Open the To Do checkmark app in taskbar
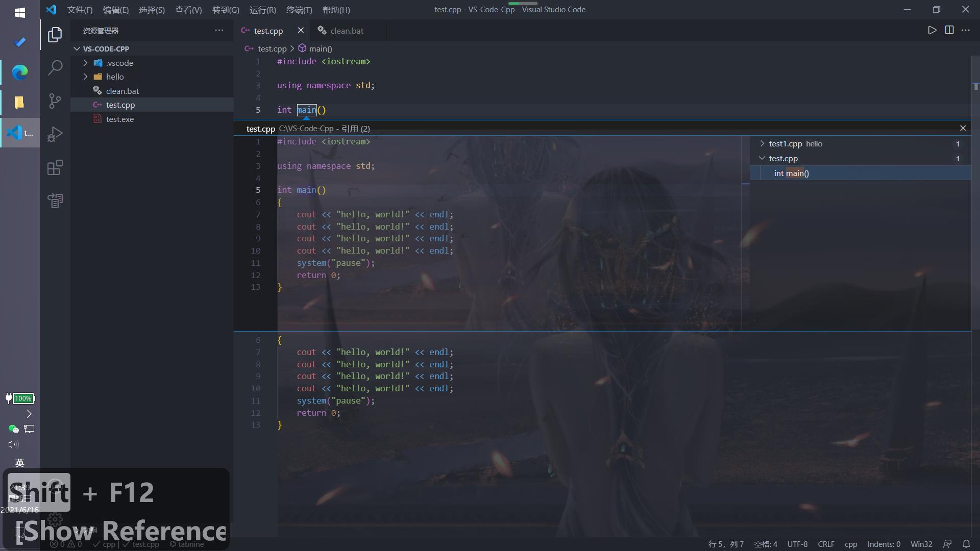Viewport: 980px width, 551px height. pos(20,42)
